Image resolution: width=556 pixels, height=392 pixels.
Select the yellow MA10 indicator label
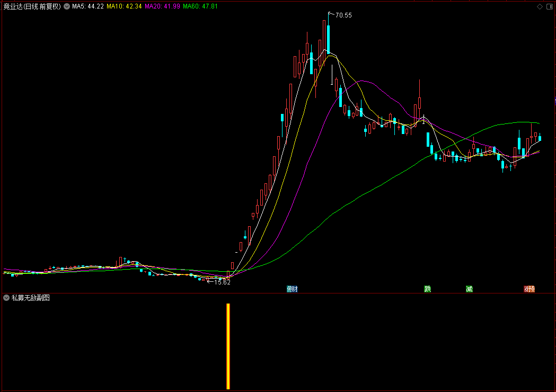point(123,7)
